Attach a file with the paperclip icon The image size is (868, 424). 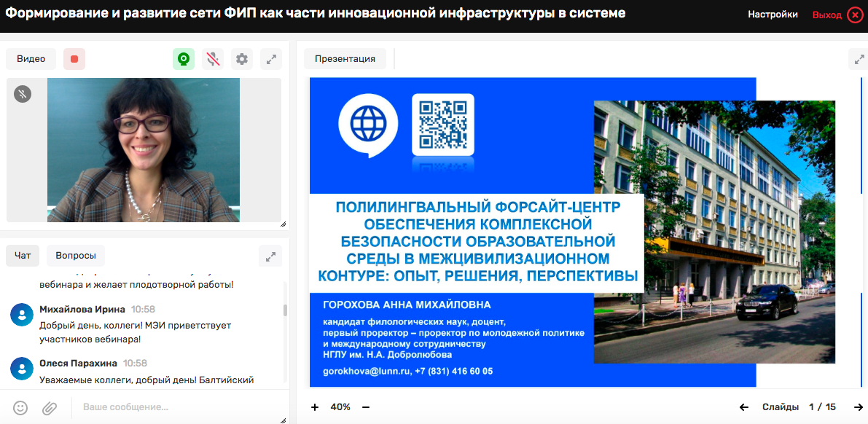pos(50,408)
